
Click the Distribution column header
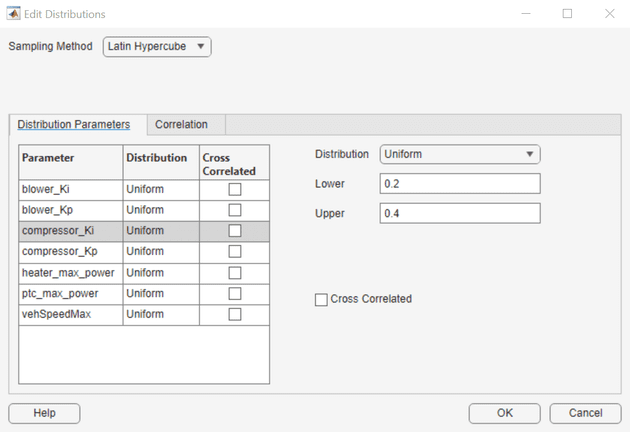coord(161,162)
